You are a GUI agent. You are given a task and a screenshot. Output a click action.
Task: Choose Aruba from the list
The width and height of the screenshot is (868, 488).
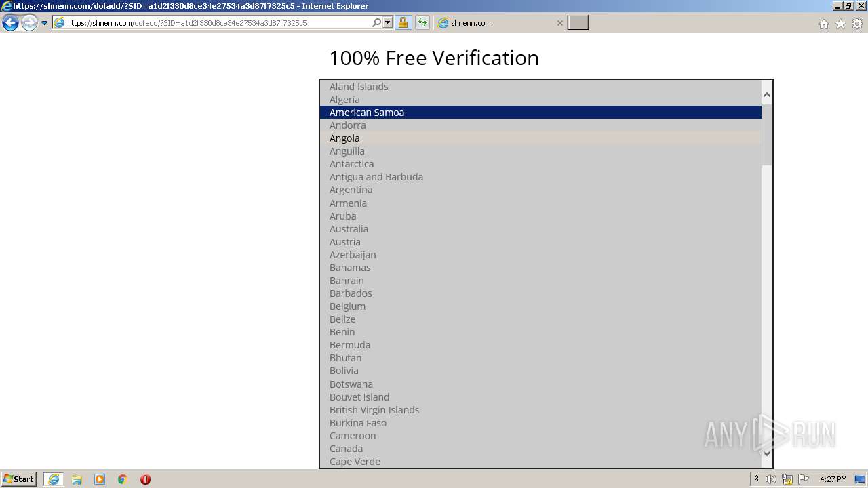point(540,216)
